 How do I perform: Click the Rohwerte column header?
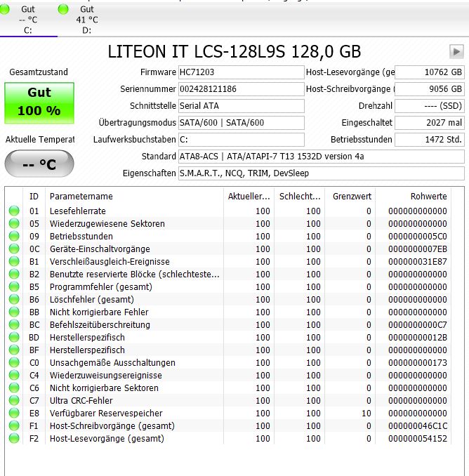coord(413,197)
